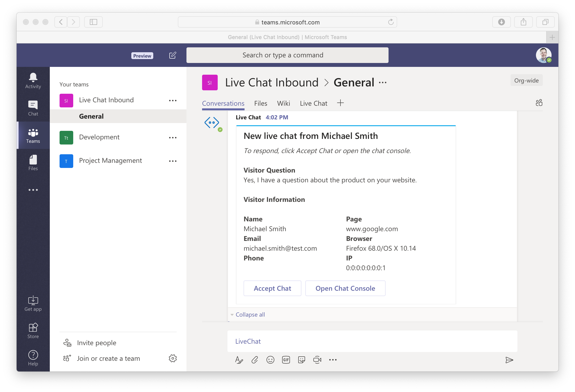
Task: Switch to the Wiki tab
Action: (x=283, y=103)
